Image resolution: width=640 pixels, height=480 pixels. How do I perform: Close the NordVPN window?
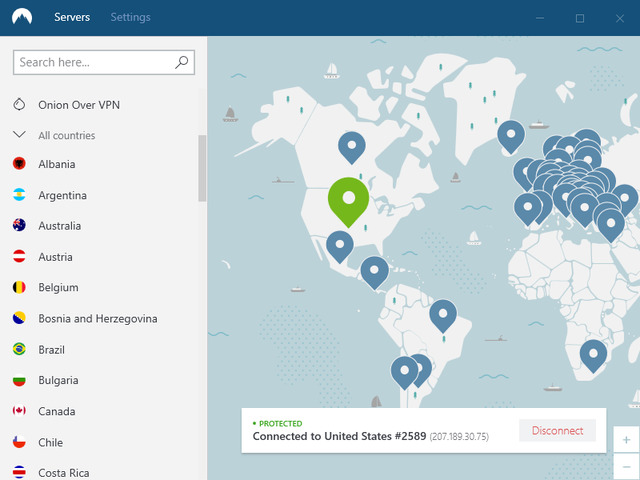[620, 18]
